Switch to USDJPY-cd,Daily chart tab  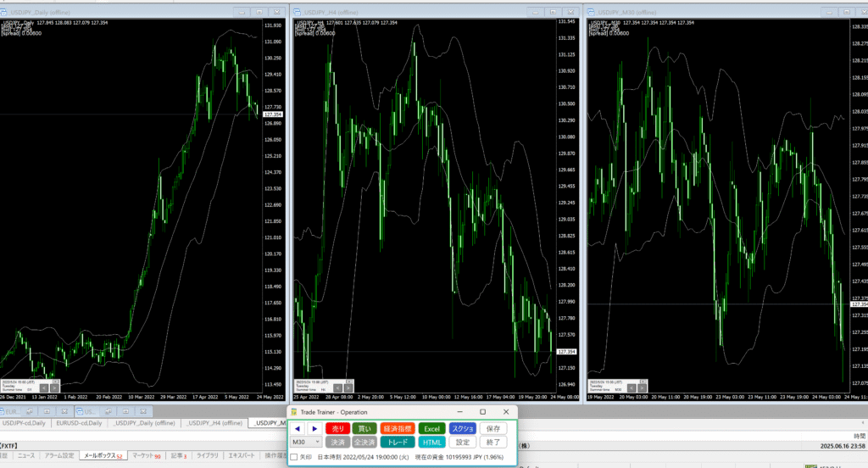[24, 423]
